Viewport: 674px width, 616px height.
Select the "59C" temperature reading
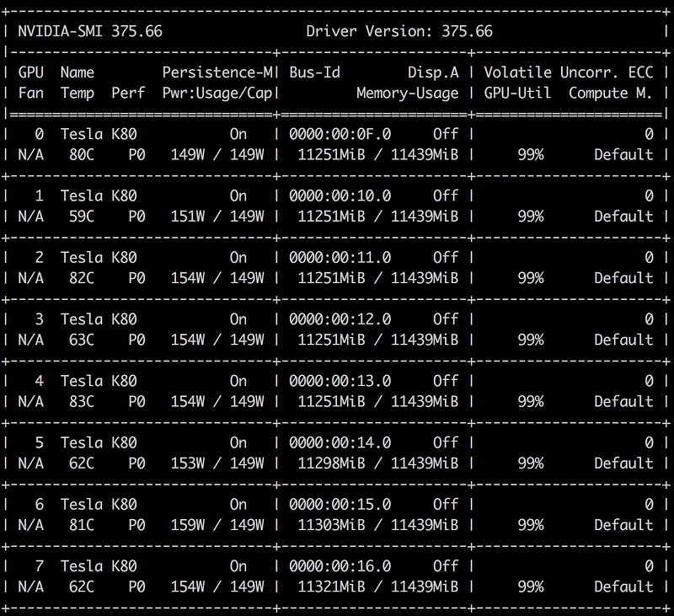click(82, 217)
